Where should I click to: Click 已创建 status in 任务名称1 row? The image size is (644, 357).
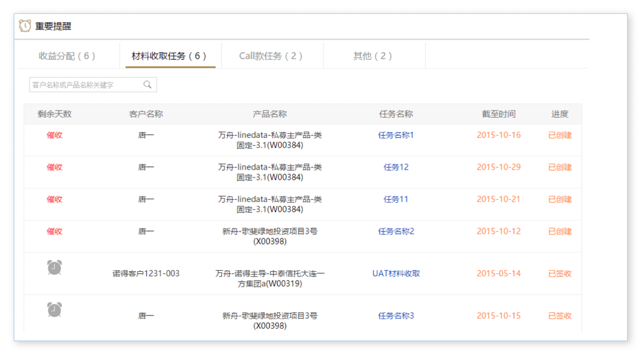560,135
